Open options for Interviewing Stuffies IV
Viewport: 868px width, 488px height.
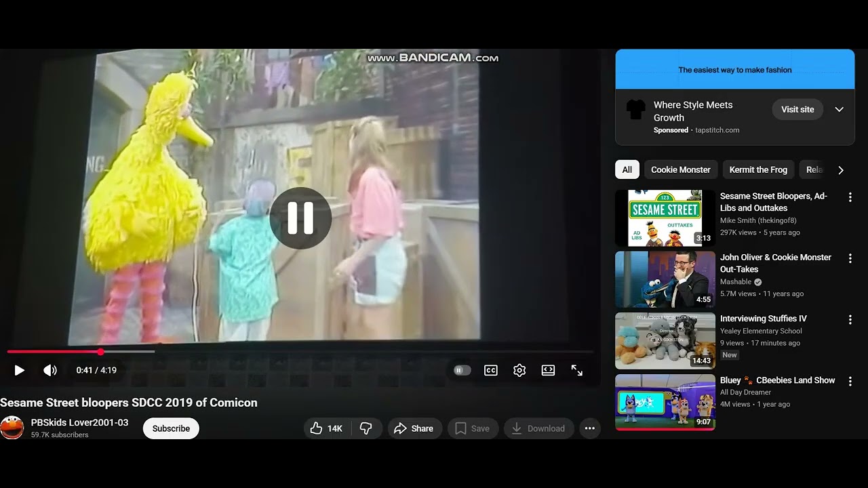pyautogui.click(x=850, y=319)
